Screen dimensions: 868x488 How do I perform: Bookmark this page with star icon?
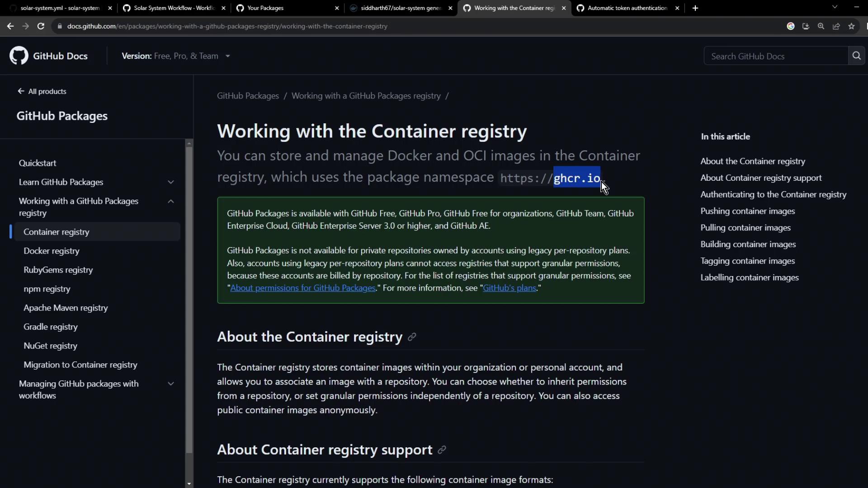tap(851, 26)
